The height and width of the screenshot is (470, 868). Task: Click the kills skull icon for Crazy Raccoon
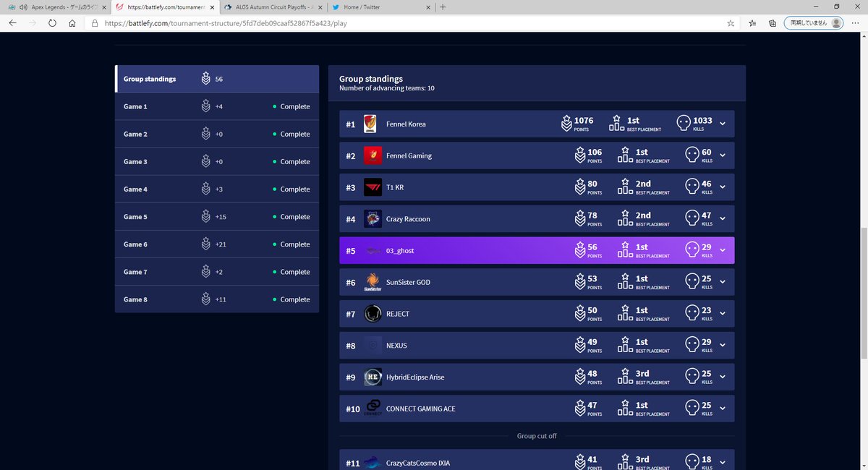[691, 219]
